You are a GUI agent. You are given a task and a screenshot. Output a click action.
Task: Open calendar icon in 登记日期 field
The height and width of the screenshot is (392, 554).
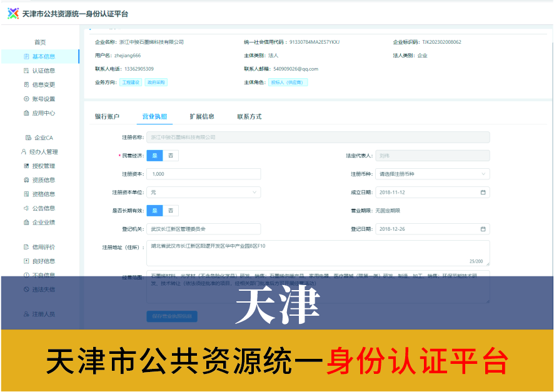pos(483,229)
